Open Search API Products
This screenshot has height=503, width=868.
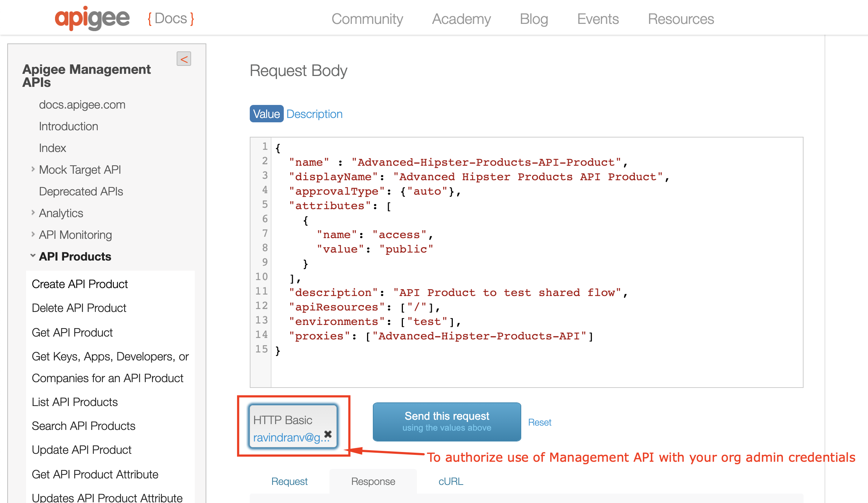coord(83,426)
